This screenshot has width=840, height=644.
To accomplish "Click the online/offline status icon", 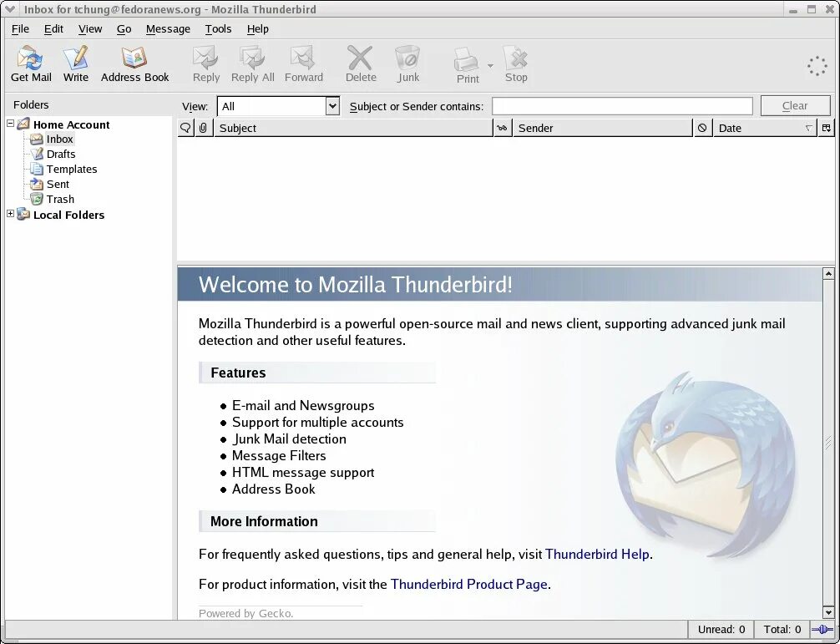I will pyautogui.click(x=822, y=630).
